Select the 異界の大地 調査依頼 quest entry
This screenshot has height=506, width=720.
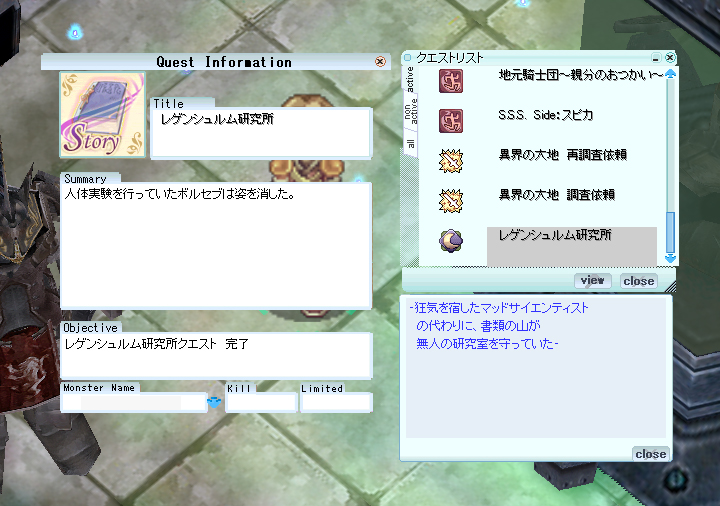[x=557, y=195]
